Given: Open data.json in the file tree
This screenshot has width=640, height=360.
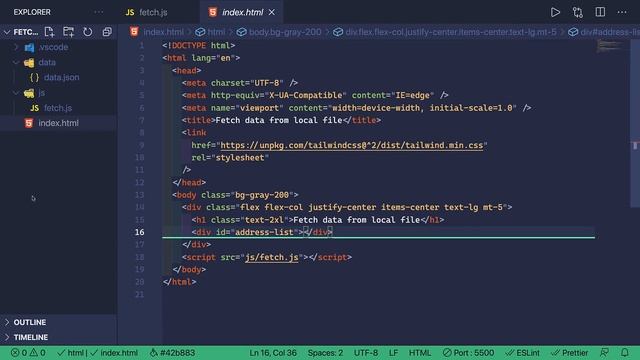Looking at the screenshot, I should pos(61,77).
